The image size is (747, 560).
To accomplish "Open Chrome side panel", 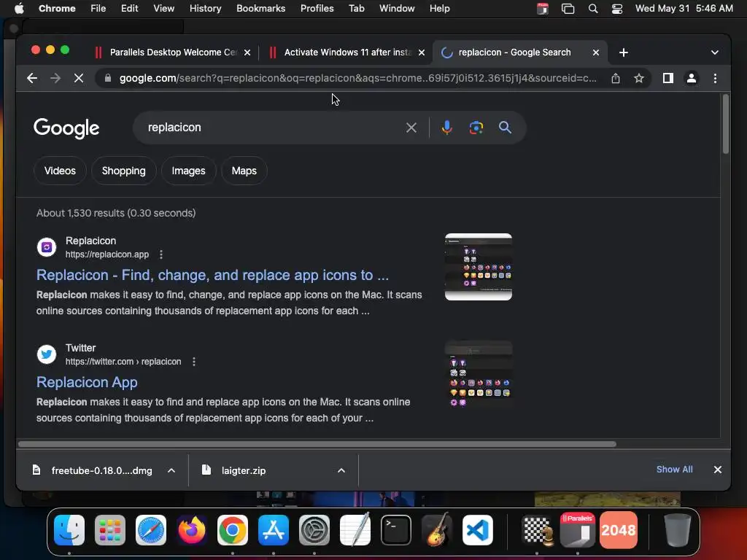I will (668, 78).
